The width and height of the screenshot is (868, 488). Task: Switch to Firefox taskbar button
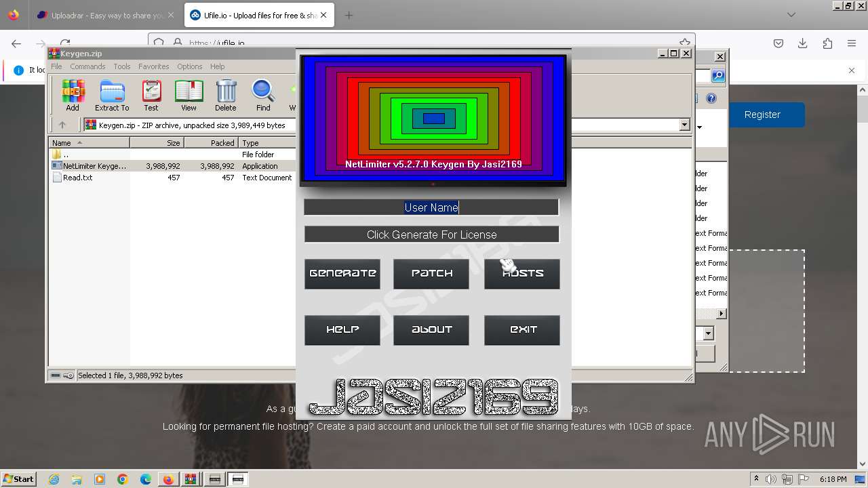[x=168, y=479]
